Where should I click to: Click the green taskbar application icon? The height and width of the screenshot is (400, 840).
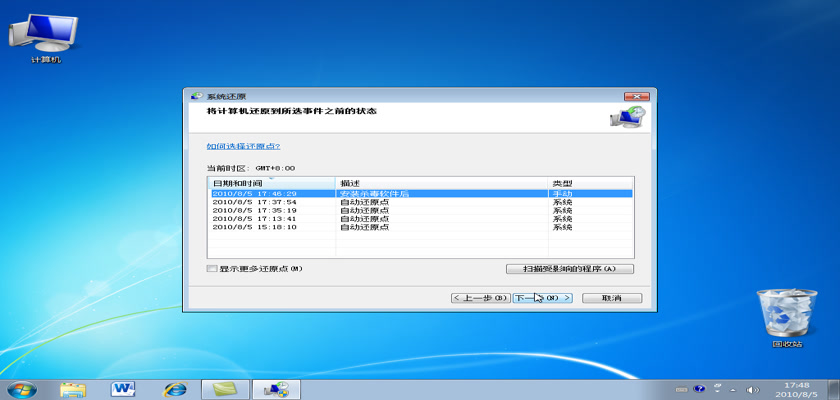pyautogui.click(x=226, y=388)
